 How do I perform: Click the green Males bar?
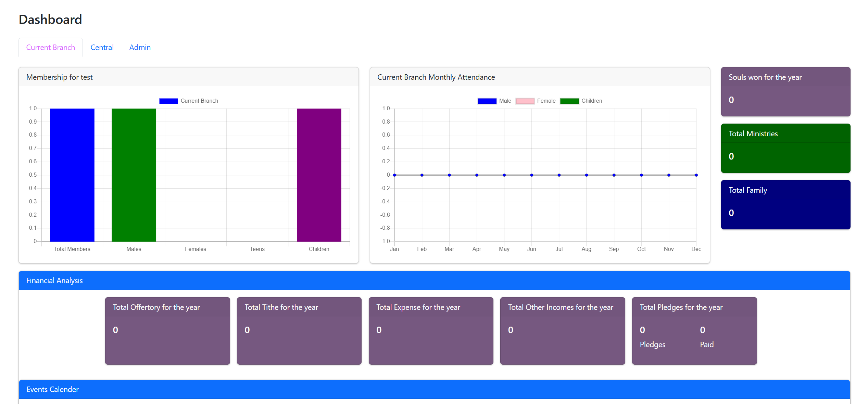coord(134,175)
